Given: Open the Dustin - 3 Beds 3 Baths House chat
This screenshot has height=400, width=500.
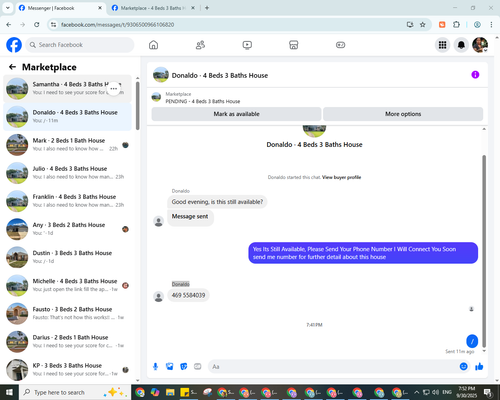Looking at the screenshot, I should tap(67, 257).
